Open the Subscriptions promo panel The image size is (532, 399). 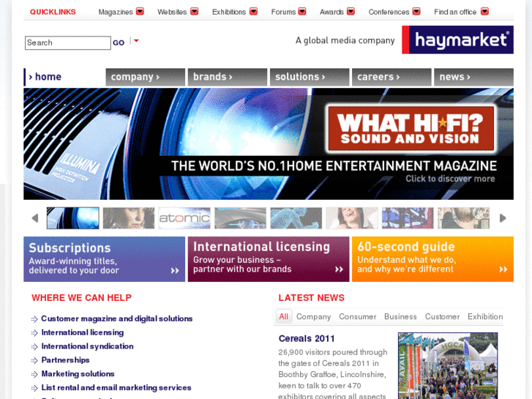click(x=104, y=259)
